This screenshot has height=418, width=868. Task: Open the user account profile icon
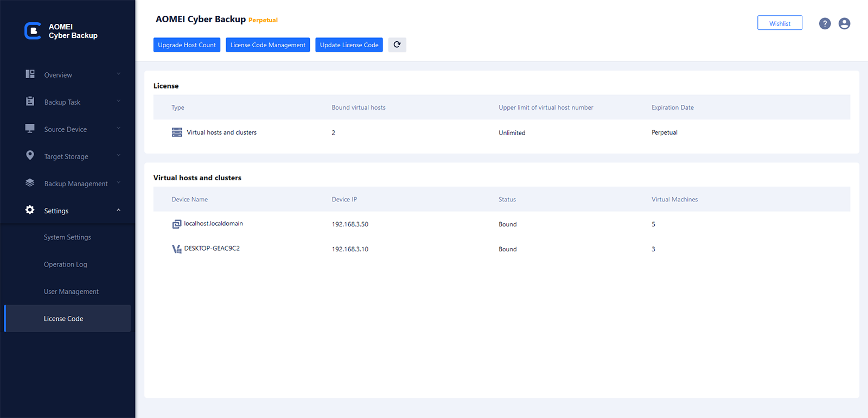(x=844, y=24)
